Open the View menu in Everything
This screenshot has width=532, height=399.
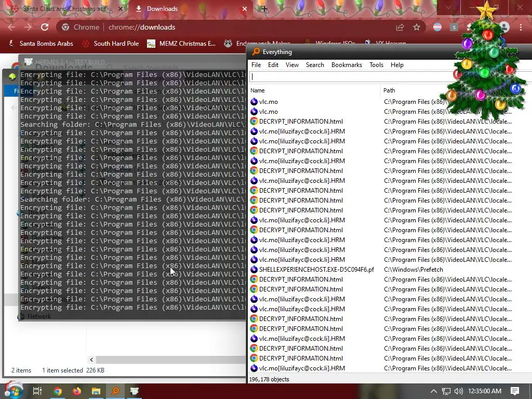point(292,65)
